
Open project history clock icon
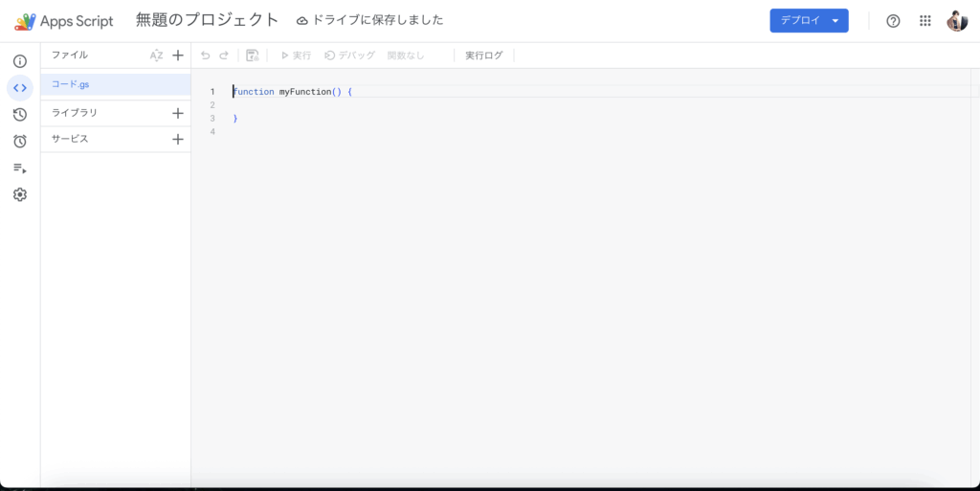click(20, 114)
